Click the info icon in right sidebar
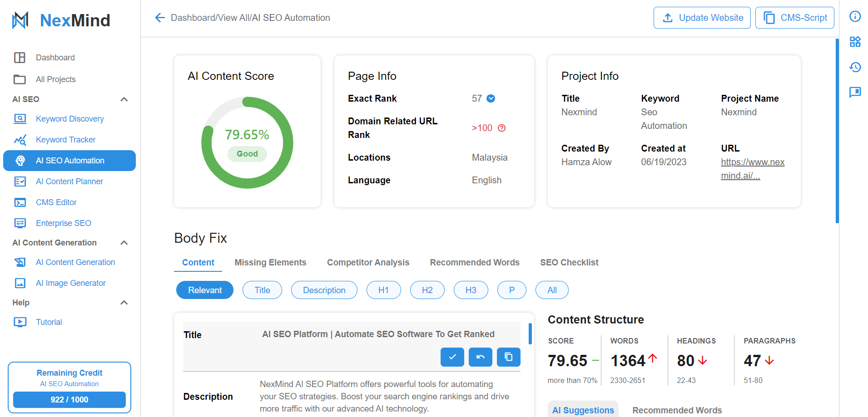 (855, 17)
